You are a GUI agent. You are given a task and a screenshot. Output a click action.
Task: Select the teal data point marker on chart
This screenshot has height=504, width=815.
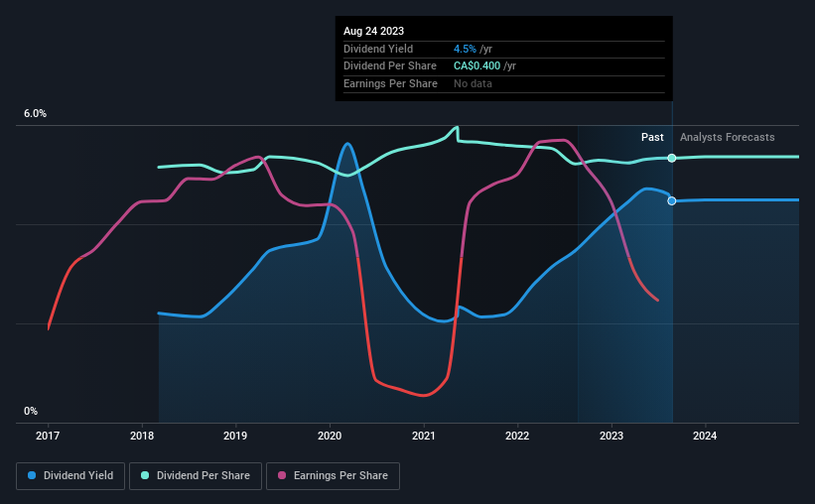672,158
